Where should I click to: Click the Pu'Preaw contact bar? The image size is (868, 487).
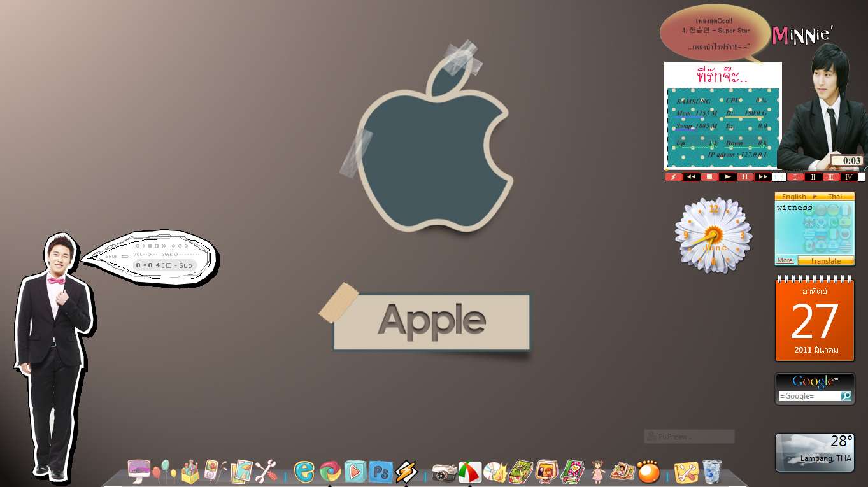pyautogui.click(x=689, y=437)
